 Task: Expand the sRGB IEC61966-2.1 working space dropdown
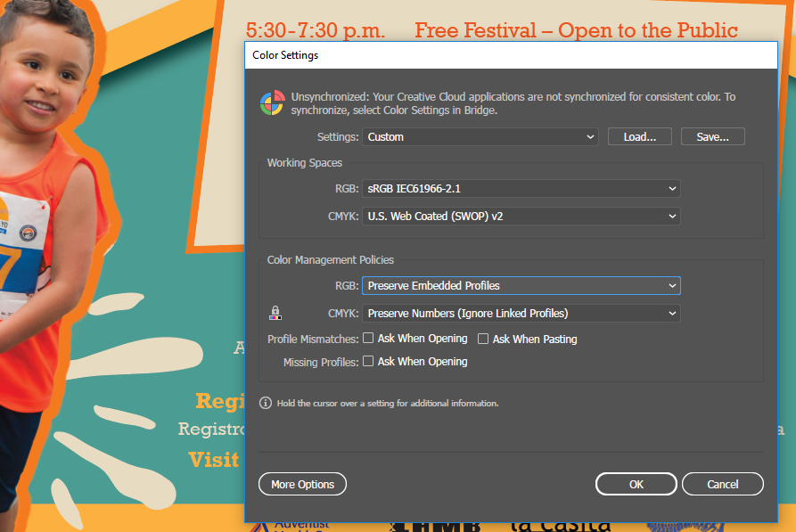point(521,189)
